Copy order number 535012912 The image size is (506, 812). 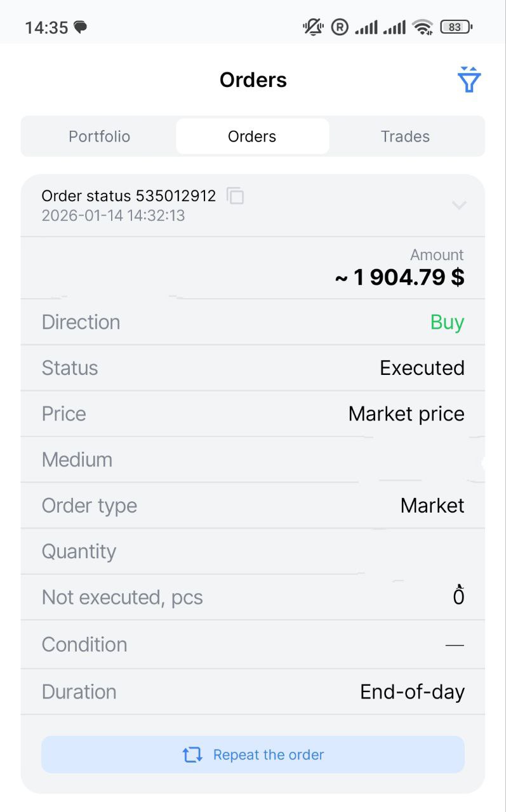point(236,196)
